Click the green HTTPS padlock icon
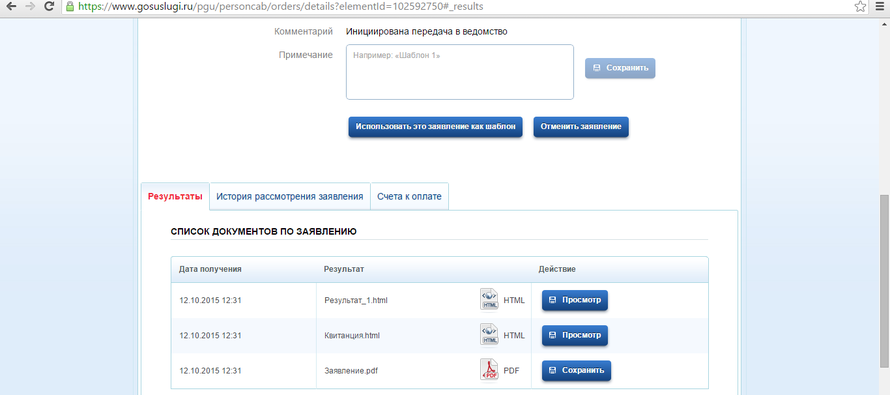This screenshot has height=395, width=890. click(70, 7)
